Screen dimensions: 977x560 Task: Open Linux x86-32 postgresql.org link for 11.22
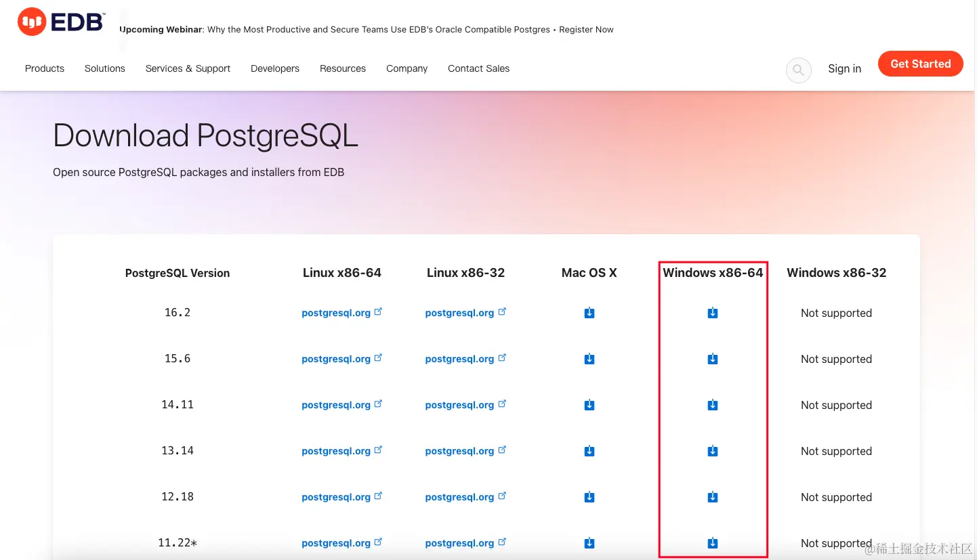465,543
